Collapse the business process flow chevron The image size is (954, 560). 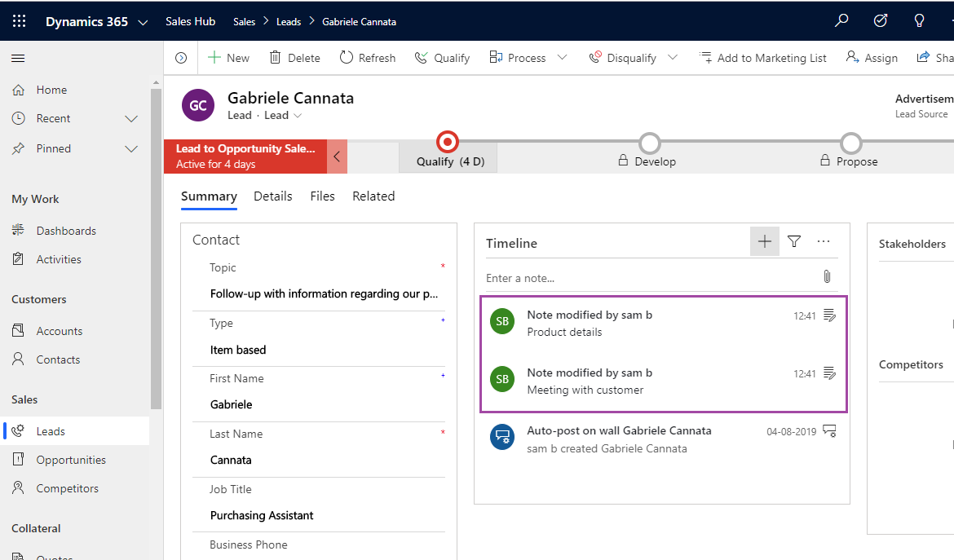(x=337, y=157)
